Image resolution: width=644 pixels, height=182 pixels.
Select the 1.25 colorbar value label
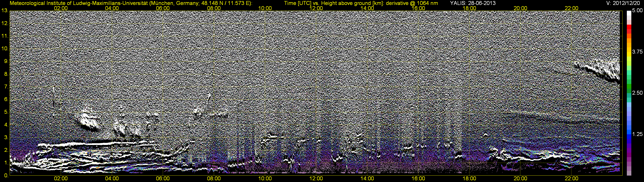[637, 134]
